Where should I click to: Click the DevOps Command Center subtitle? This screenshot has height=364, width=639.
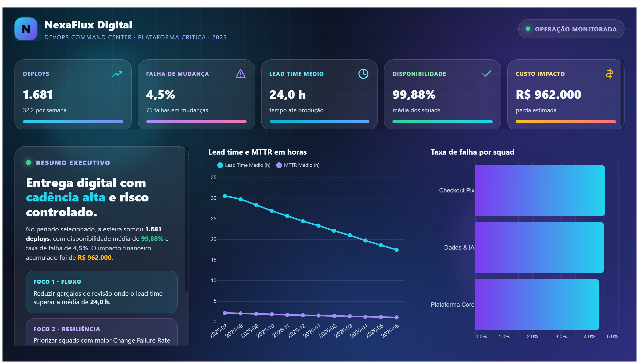coord(135,37)
